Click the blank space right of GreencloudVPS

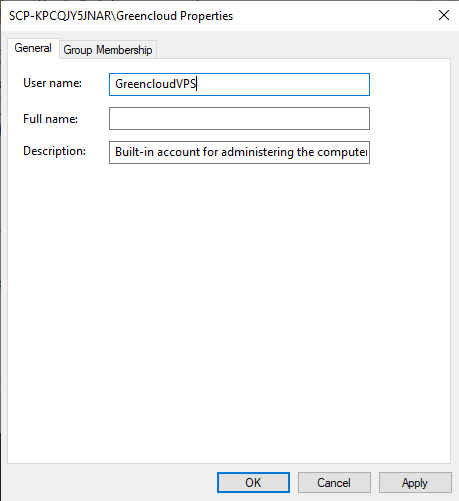[x=283, y=84]
